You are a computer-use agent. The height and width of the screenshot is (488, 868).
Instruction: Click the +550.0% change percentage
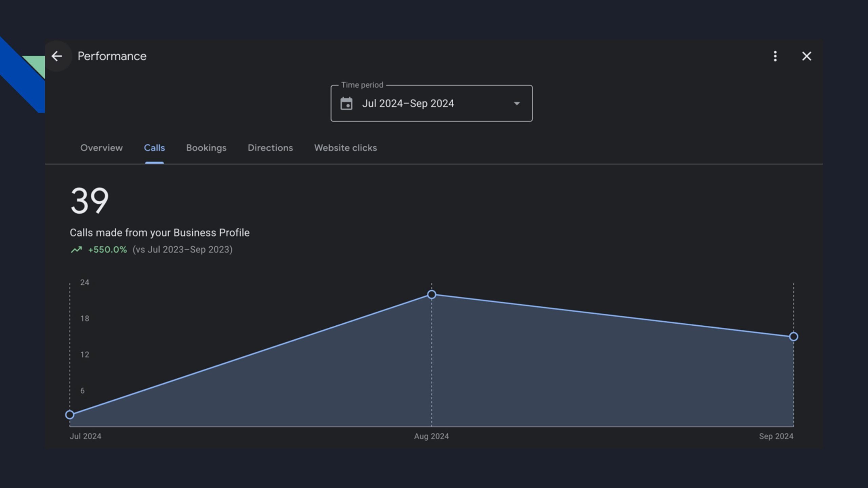click(x=107, y=250)
